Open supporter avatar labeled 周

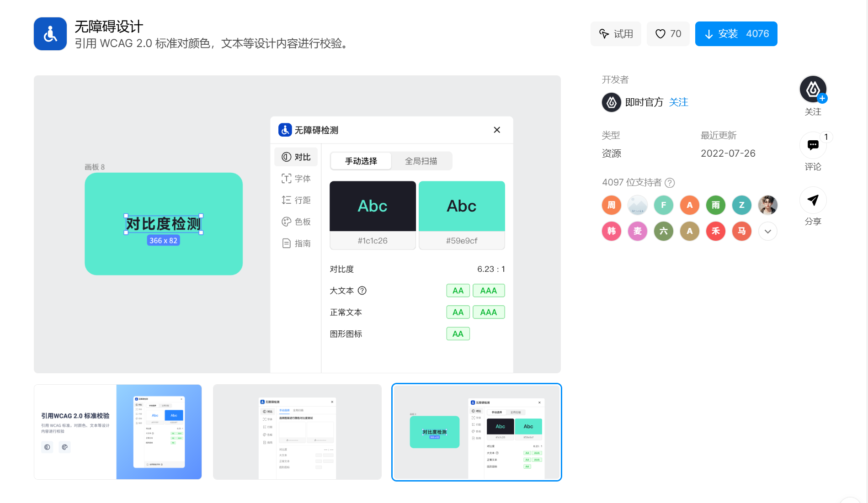[612, 205]
